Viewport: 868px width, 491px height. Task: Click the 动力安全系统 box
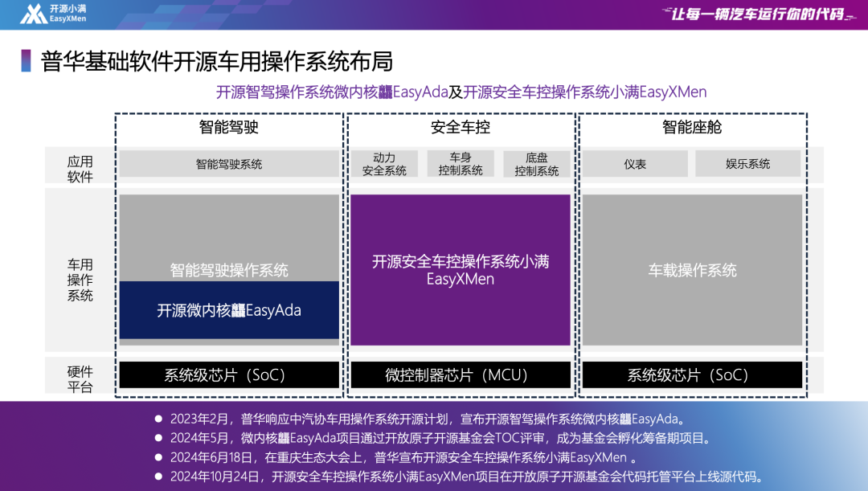pyautogui.click(x=384, y=164)
